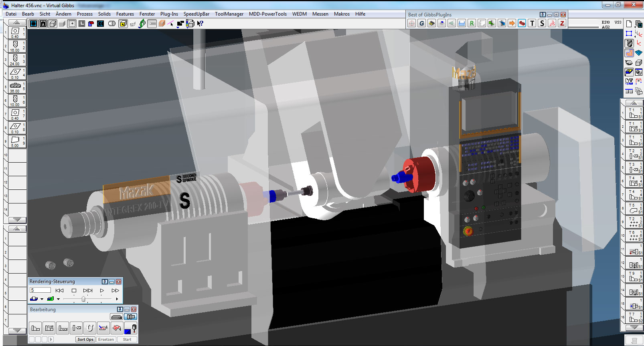Select the drilling process icon in Bearbeitung
Image resolution: width=644 pixels, height=346 pixels.
[x=76, y=328]
